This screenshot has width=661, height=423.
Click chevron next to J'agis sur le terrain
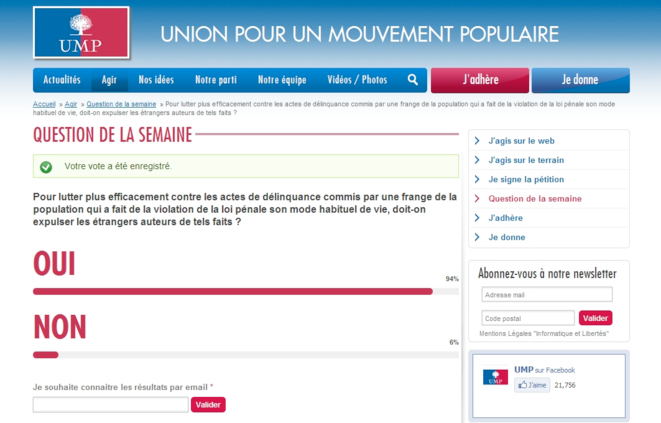477,160
